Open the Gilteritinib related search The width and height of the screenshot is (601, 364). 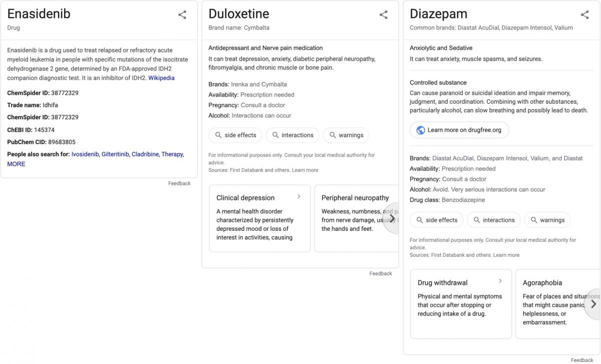115,154
